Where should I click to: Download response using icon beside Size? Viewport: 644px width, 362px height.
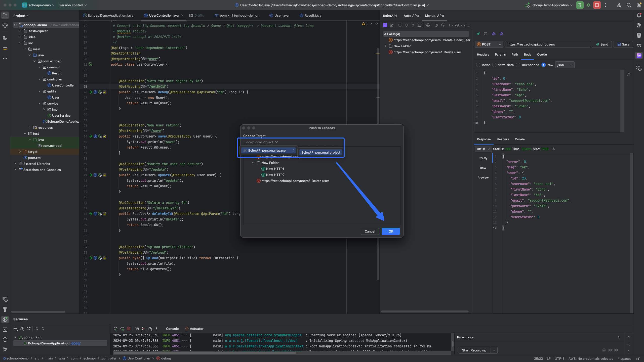(553, 149)
